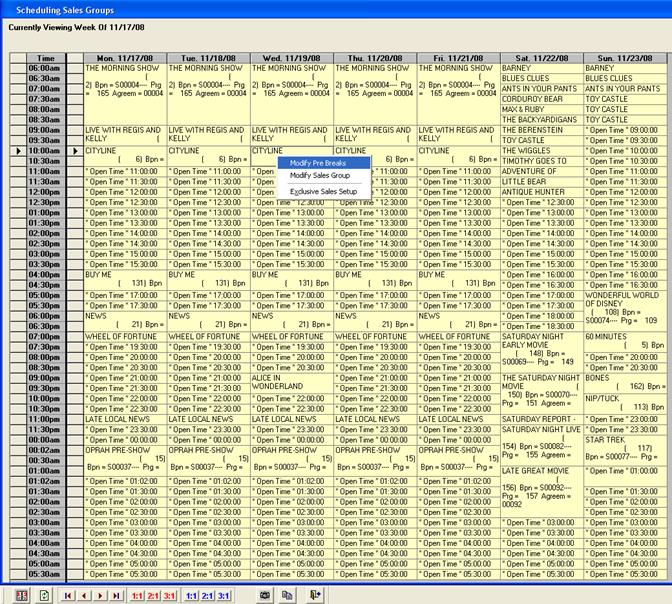Select Monday's WHEEL OF FORTUNE program cell

click(125, 337)
